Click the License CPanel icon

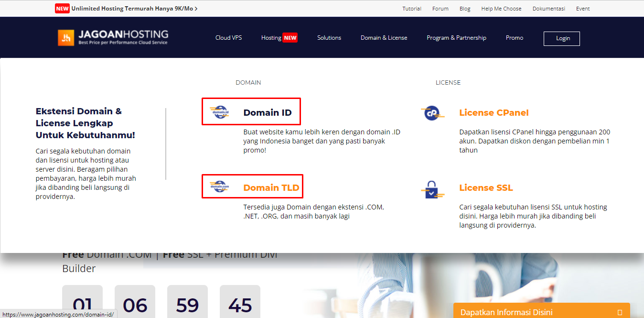pyautogui.click(x=433, y=113)
